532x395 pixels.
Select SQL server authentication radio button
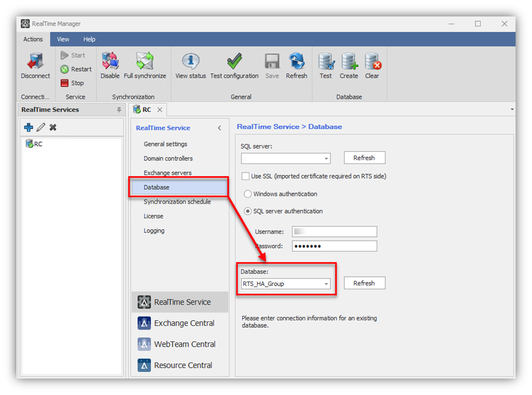[x=248, y=211]
